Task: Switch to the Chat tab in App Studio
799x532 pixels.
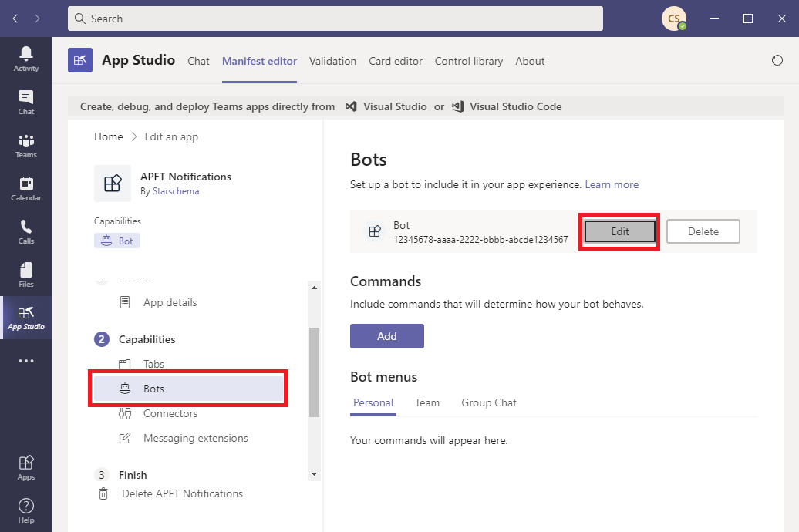Action: click(x=198, y=61)
